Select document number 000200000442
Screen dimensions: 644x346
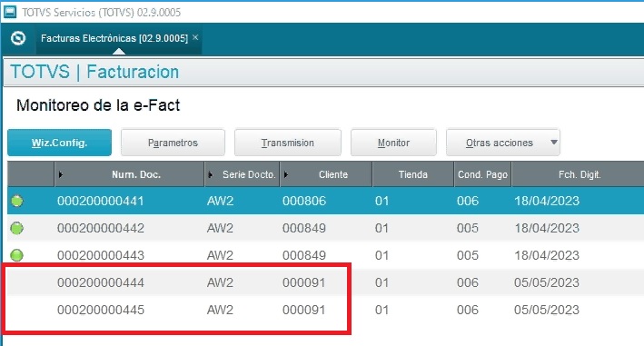[x=101, y=228]
